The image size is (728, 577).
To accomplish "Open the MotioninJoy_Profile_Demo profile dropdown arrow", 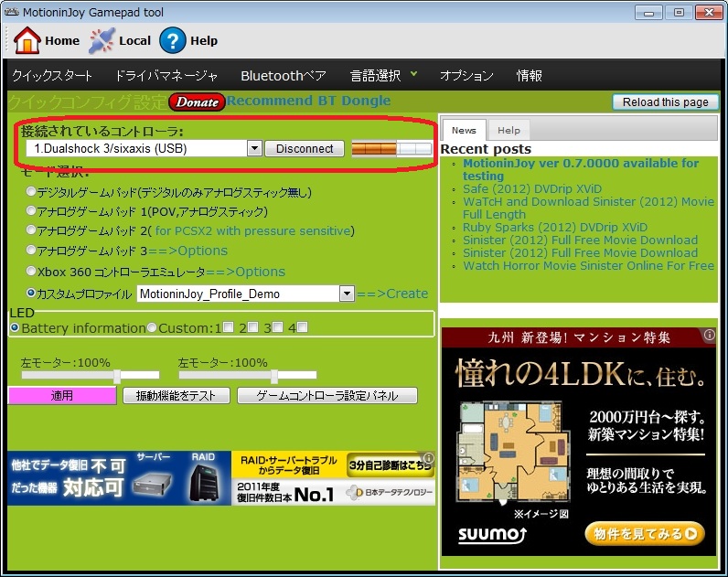I will (347, 294).
